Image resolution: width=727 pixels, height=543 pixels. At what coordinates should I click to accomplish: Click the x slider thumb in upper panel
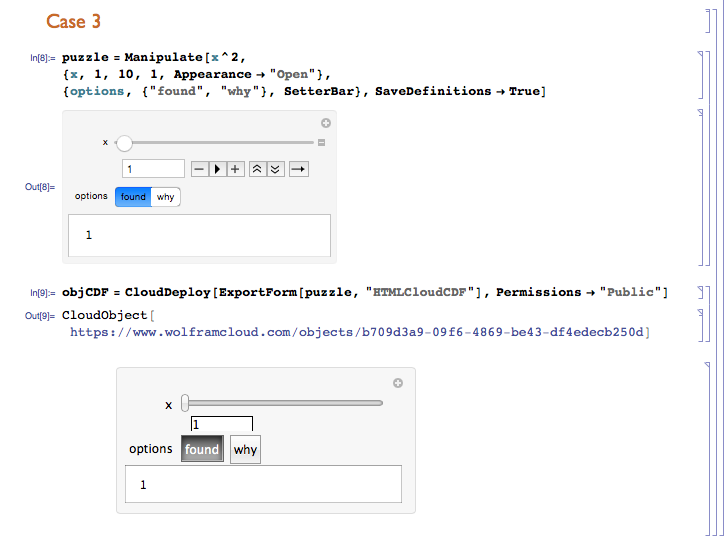pyautogui.click(x=124, y=143)
